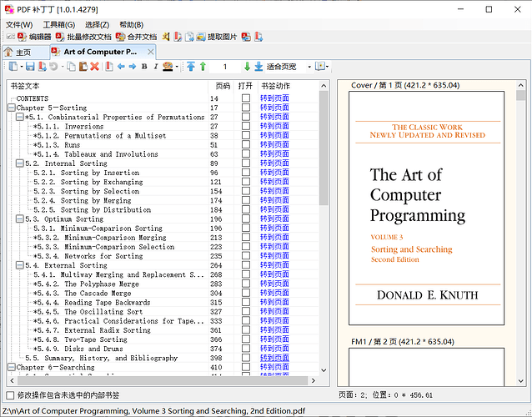Viewport: 532px width, 417px height.
Task: Click the insert bookmark page icon
Action: coord(109,67)
